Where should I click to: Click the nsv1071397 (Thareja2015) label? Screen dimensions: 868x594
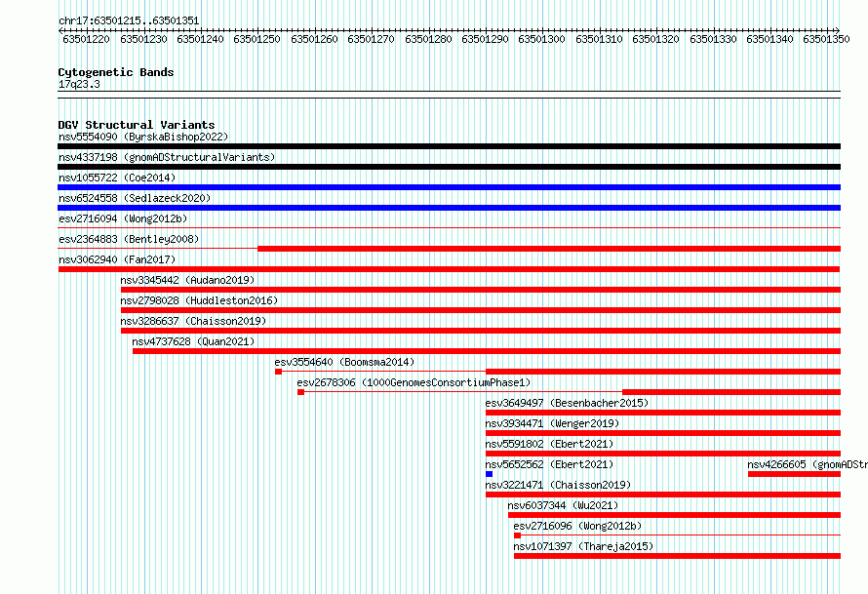(x=583, y=546)
